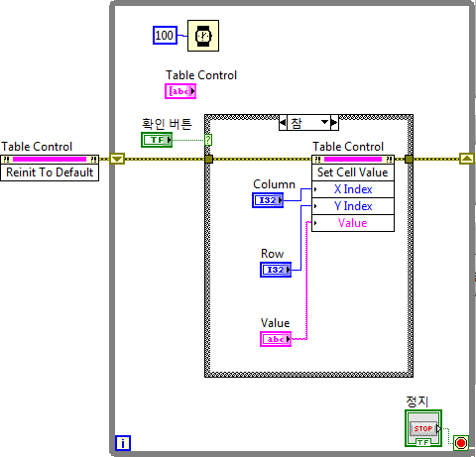
Task: Click the Reinit To Default method name
Action: (50, 172)
